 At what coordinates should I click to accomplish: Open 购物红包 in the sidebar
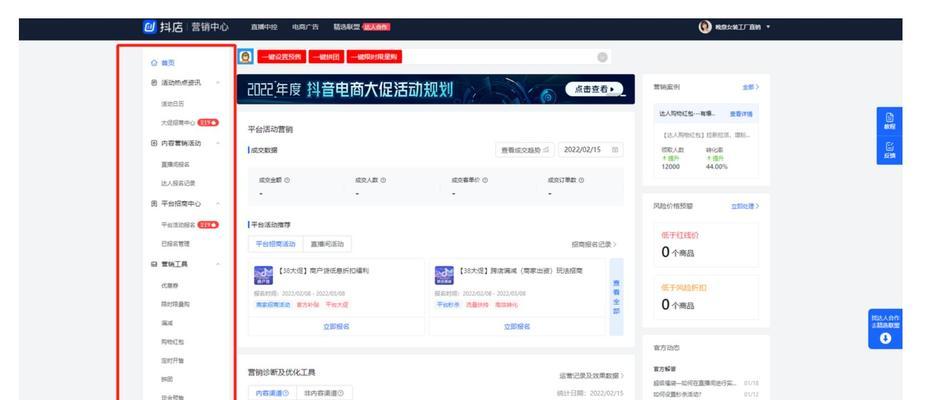172,342
